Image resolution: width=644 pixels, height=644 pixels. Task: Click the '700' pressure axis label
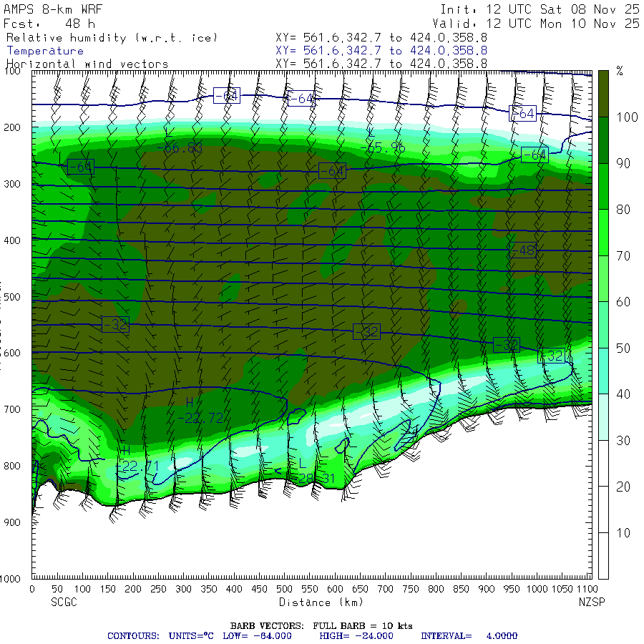pos(12,409)
